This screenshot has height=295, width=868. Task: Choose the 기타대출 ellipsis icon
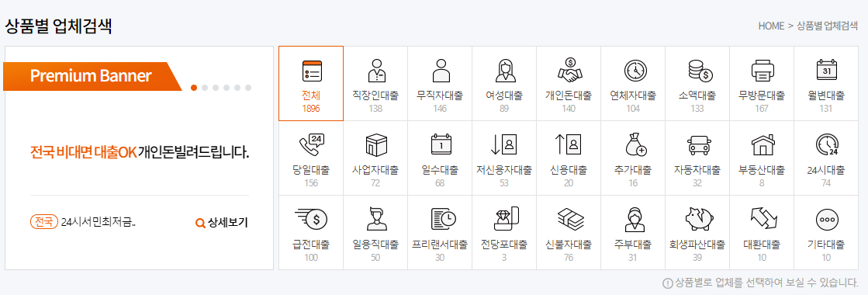[x=826, y=220]
